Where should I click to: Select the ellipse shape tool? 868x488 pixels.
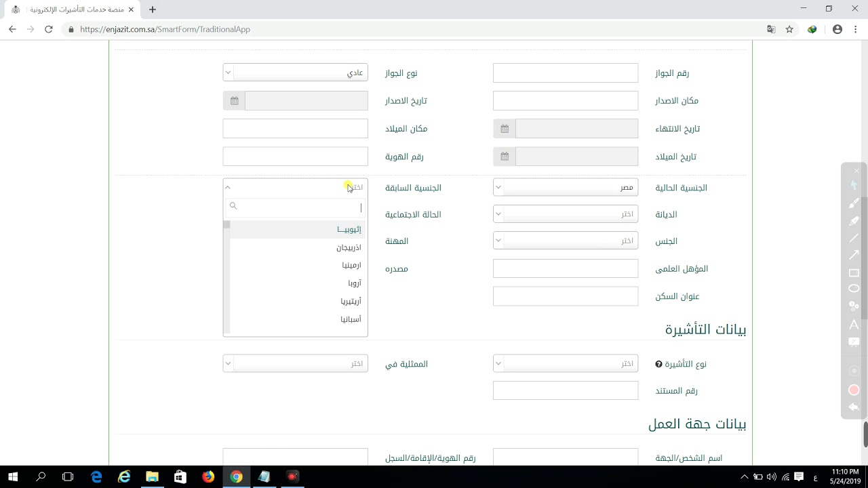(854, 289)
